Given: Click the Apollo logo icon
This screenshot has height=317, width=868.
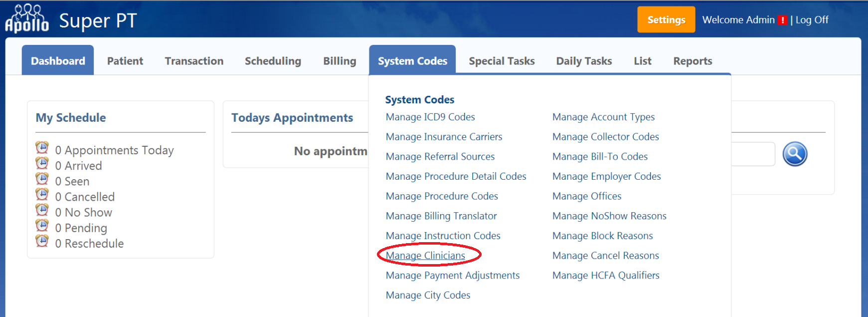Looking at the screenshot, I should [27, 18].
